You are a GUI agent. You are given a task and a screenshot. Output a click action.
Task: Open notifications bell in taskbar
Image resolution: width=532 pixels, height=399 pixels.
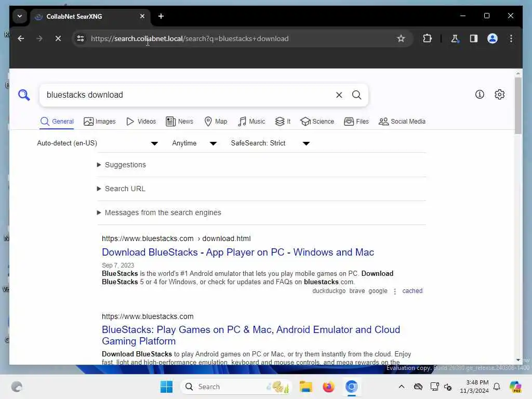pyautogui.click(x=497, y=387)
